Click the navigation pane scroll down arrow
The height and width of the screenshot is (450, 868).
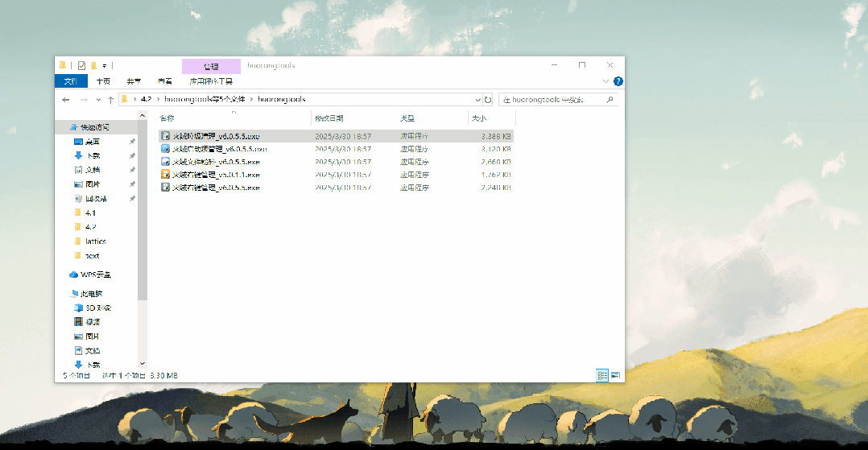tap(143, 364)
